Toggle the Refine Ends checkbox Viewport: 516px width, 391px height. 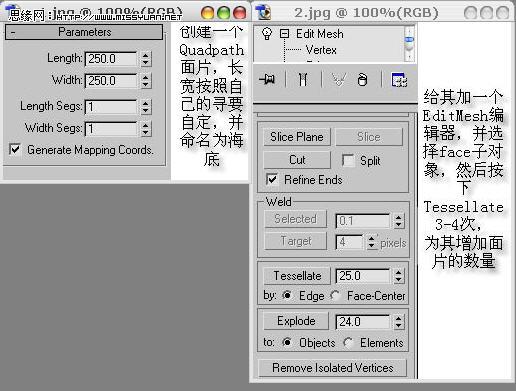point(272,179)
